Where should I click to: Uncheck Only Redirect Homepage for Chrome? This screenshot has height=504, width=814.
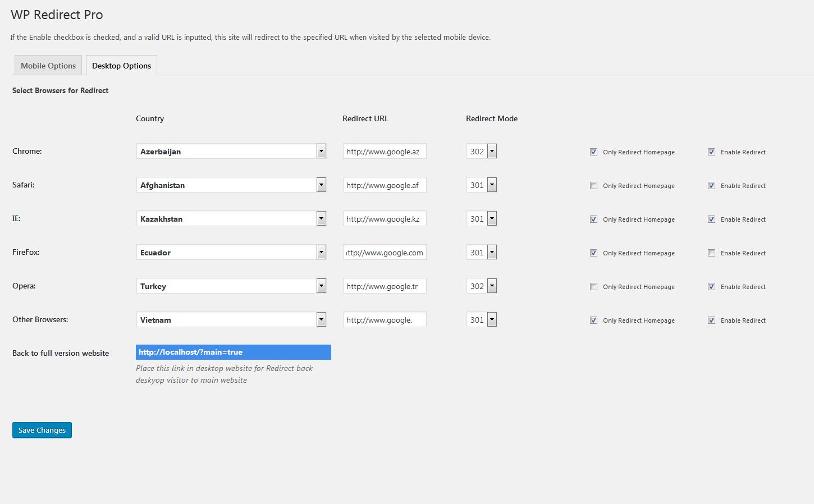pos(593,152)
